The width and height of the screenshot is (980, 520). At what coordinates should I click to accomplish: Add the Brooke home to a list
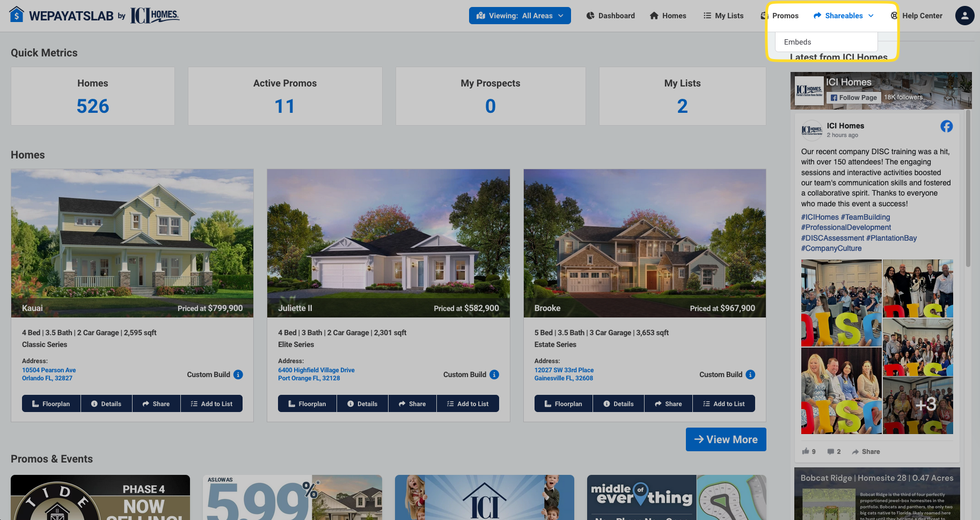pos(724,403)
